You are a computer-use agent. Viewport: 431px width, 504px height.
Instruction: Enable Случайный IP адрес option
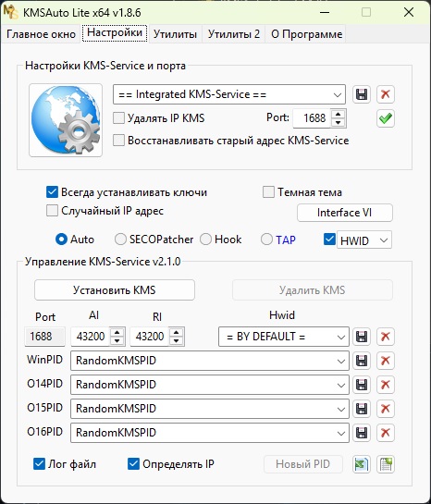tap(52, 211)
